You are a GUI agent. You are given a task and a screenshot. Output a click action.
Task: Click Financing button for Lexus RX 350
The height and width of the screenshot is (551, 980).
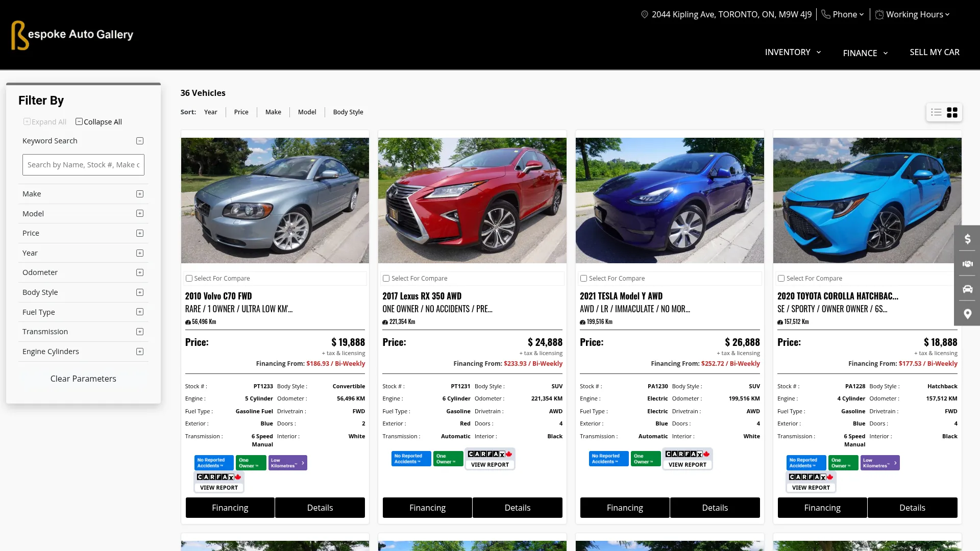pos(428,508)
